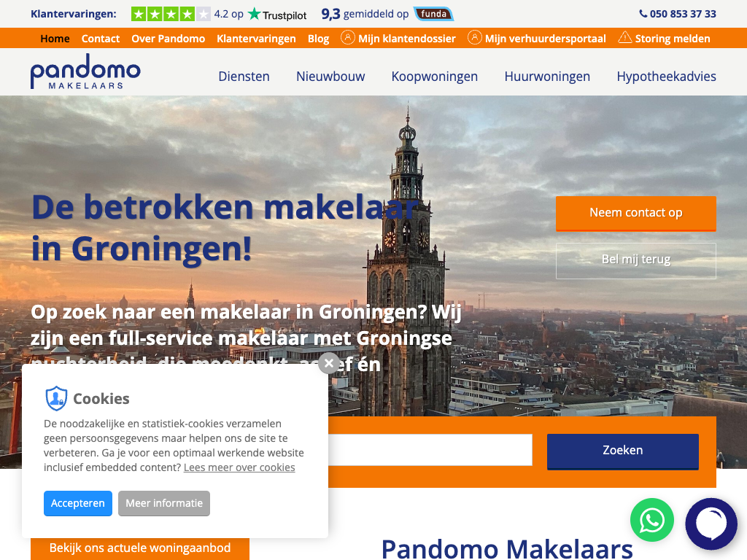This screenshot has width=747, height=560.
Task: Click the funda rating badge
Action: (433, 14)
